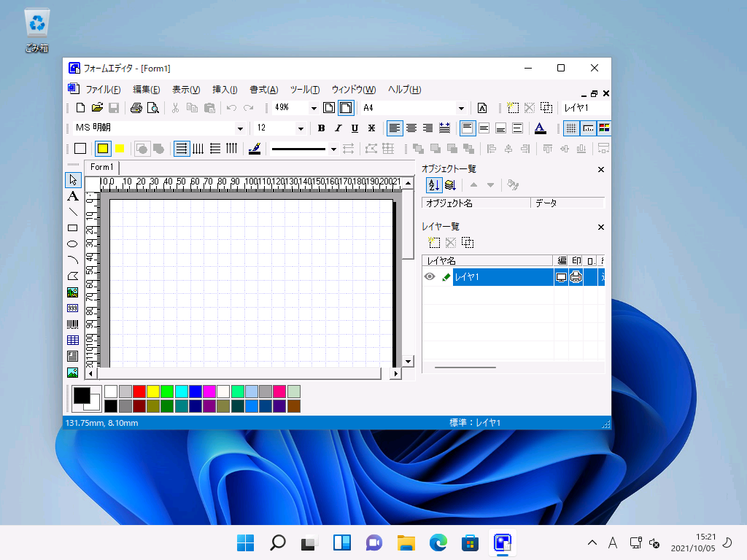Center-align the text

pyautogui.click(x=411, y=128)
